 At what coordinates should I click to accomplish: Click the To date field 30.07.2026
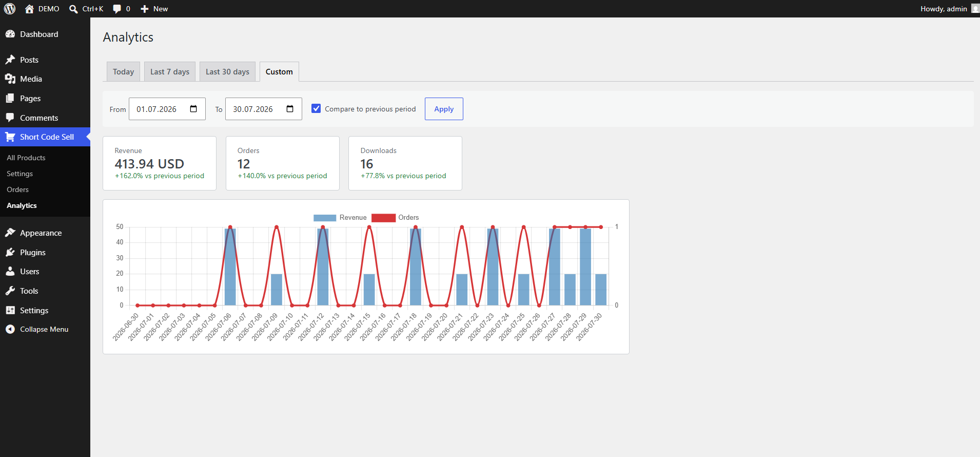264,109
